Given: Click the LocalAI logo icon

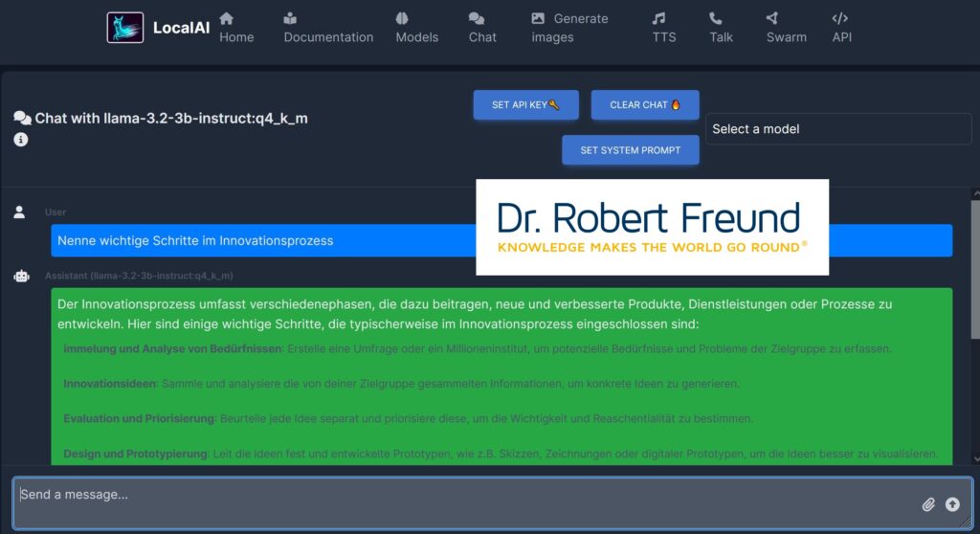Looking at the screenshot, I should click(x=124, y=28).
